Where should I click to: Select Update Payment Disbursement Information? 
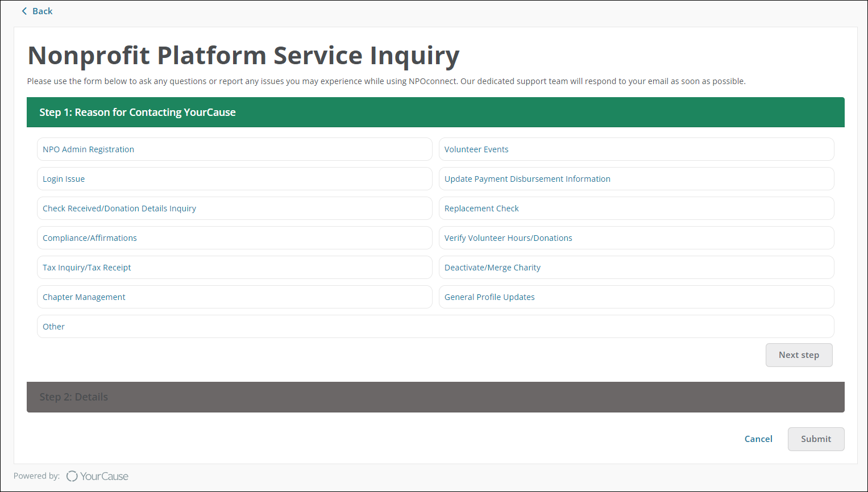coord(636,179)
